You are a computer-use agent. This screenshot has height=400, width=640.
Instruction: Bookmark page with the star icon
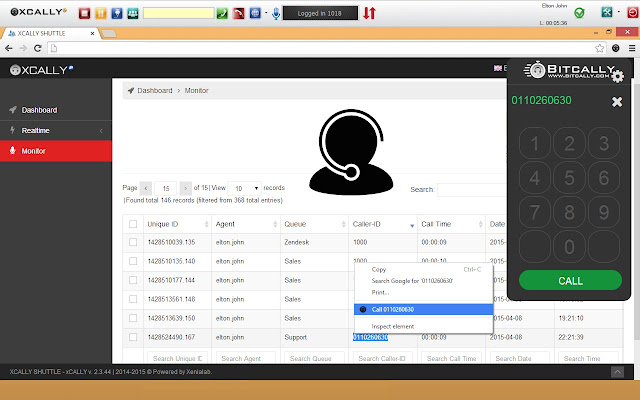[x=599, y=48]
